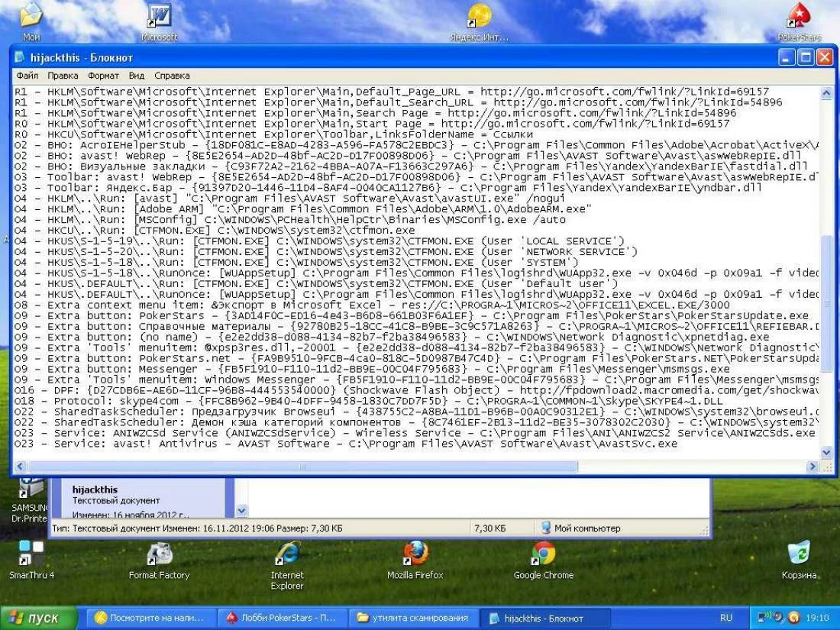Click the O23 ANIWZCSd Service line

click(415, 434)
